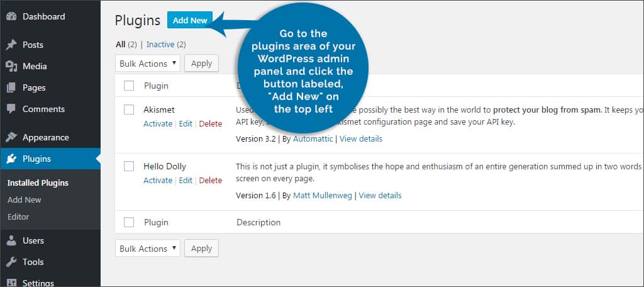644x287 pixels.
Task: Delete the Hello Dolly plugin
Action: [210, 180]
